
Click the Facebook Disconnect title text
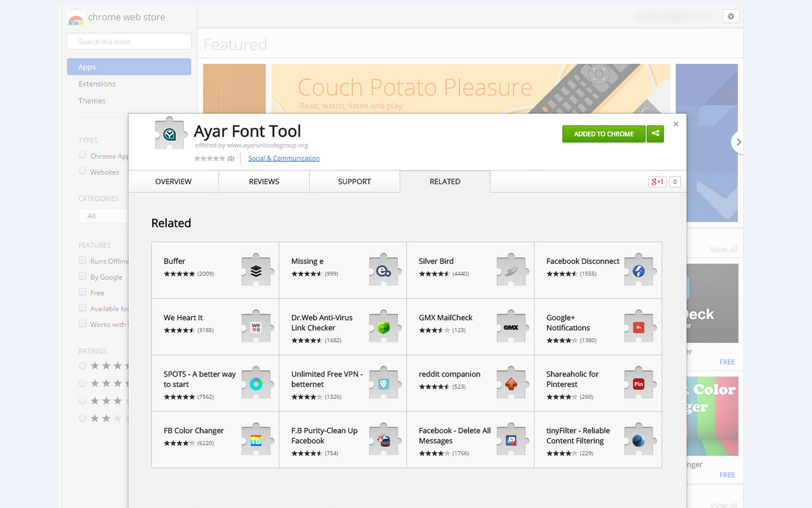click(x=583, y=261)
